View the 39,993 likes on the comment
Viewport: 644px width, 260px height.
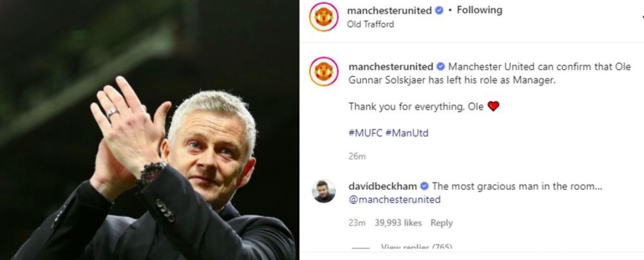398,223
